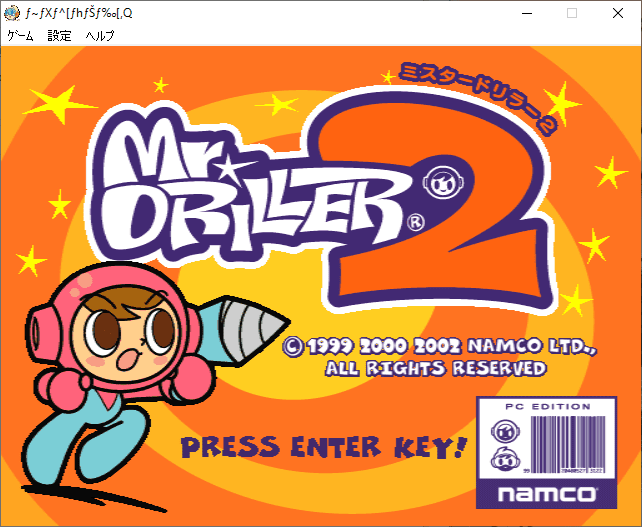Image resolution: width=642 pixels, height=527 pixels.
Task: Click the silver drill bit
Action: click(x=254, y=329)
